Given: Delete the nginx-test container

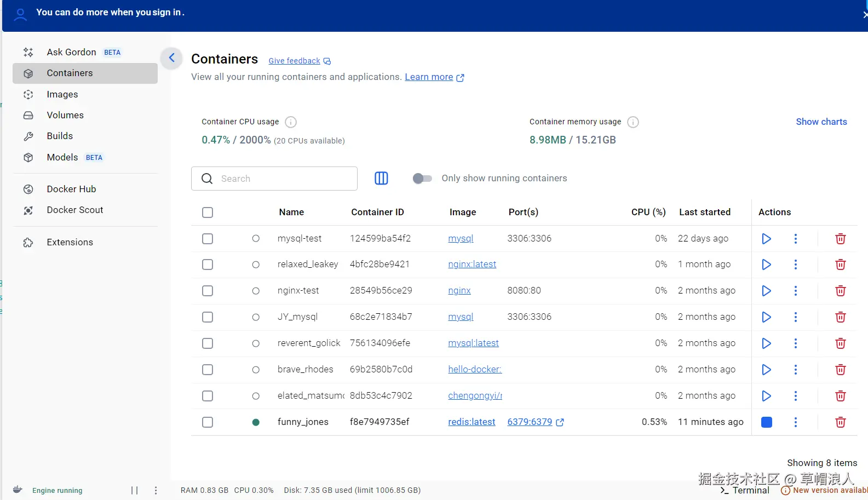Looking at the screenshot, I should [x=840, y=291].
